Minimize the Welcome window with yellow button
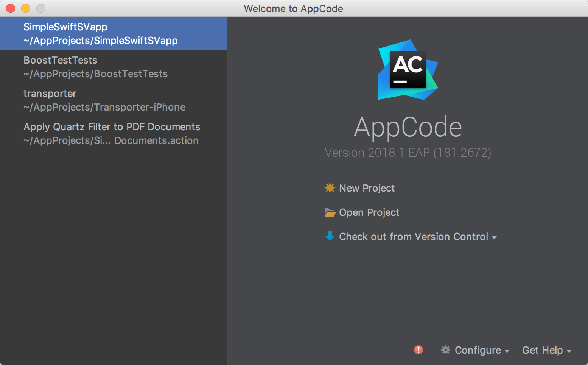Viewport: 588px width, 365px height. pos(26,8)
